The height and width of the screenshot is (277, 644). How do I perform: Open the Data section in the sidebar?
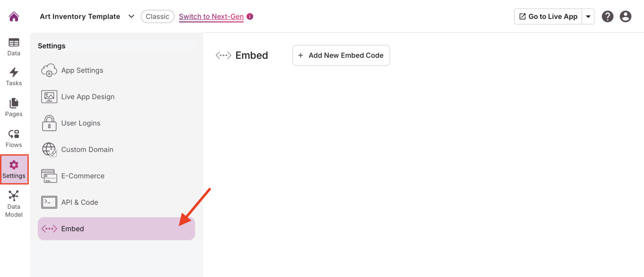pyautogui.click(x=13, y=46)
